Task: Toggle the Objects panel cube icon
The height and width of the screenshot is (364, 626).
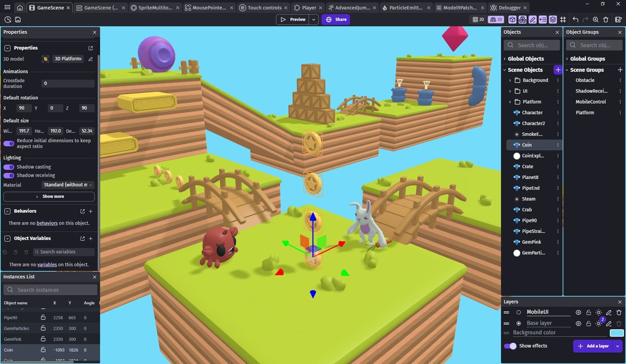Action: coord(513,19)
